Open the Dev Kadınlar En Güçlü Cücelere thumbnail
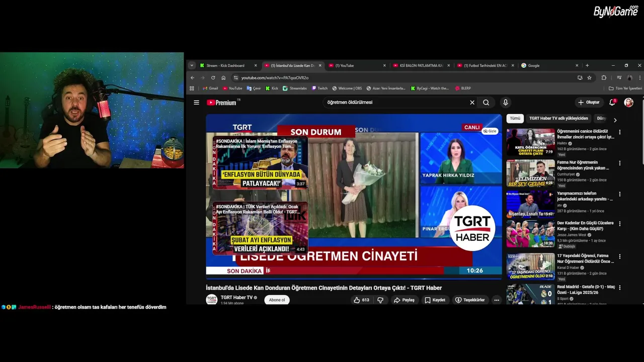The image size is (644, 362). 530,234
